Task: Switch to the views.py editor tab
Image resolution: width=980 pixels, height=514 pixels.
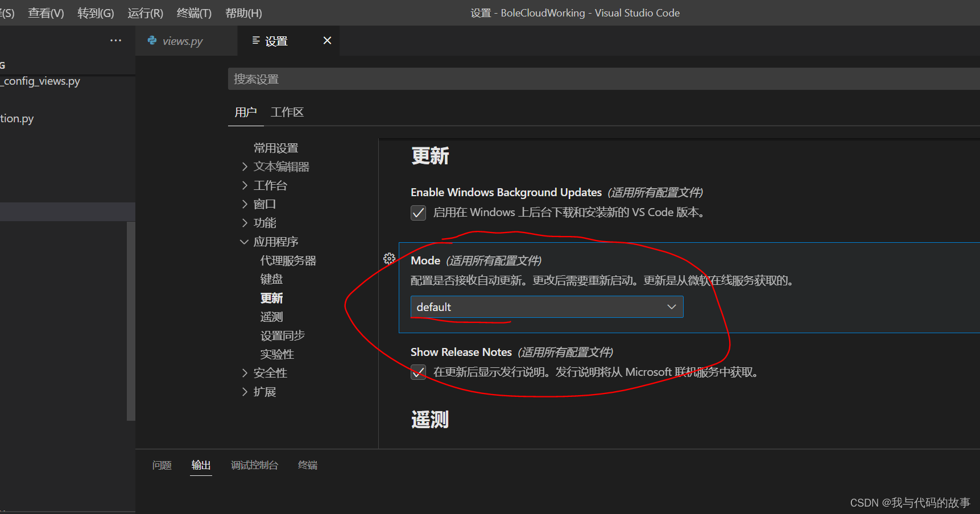Action: click(x=186, y=41)
